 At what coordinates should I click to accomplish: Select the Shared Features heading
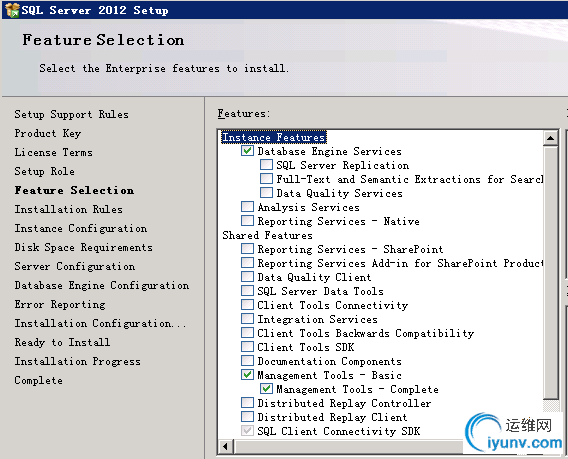[x=267, y=235]
